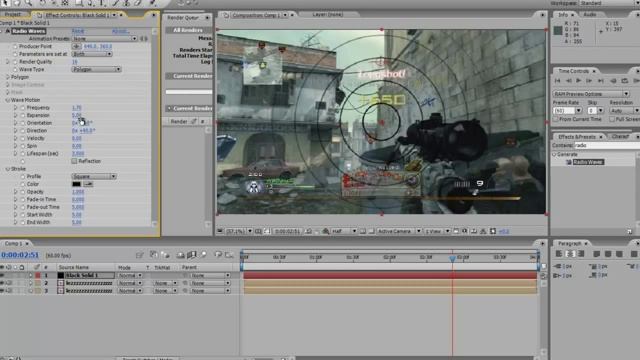This screenshot has height=360, width=640.
Task: Click the Render button in Render Queue
Action: 179,121
